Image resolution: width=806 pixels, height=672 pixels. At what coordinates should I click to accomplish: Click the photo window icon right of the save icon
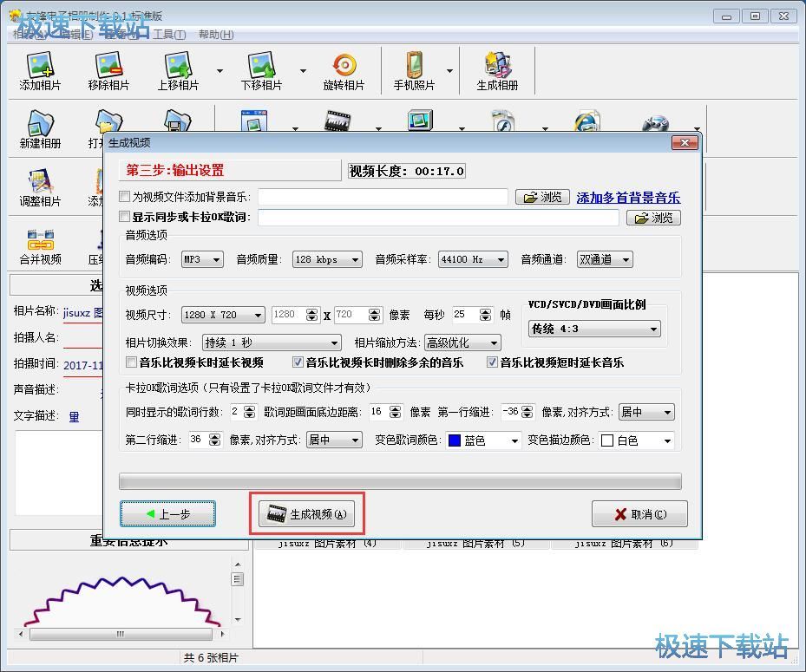coord(254,121)
